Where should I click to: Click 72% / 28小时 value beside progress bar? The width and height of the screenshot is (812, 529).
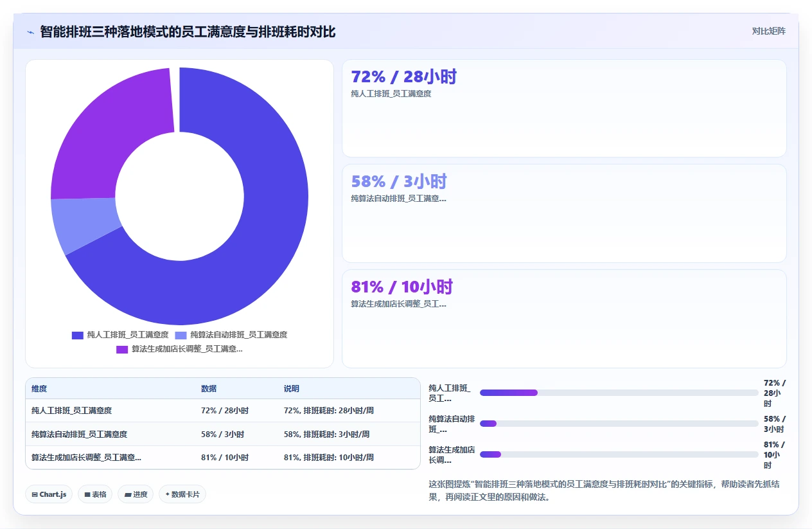point(774,393)
